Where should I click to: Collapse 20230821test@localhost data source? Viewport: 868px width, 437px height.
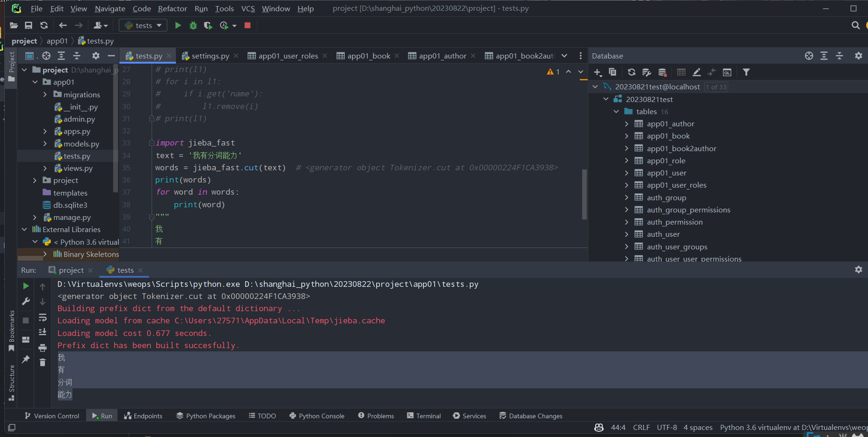click(x=595, y=87)
